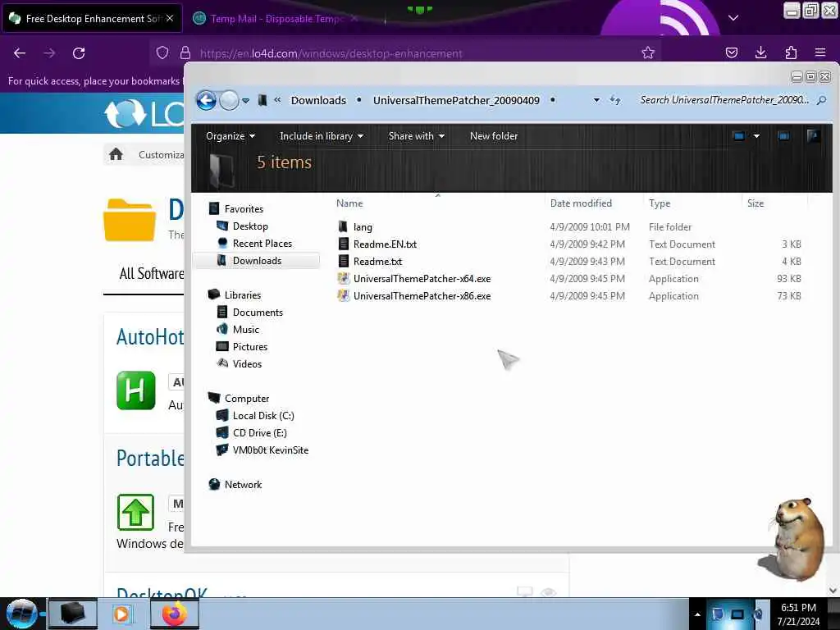Open the Organize menu
Viewport: 840px width, 630px height.
pos(231,136)
